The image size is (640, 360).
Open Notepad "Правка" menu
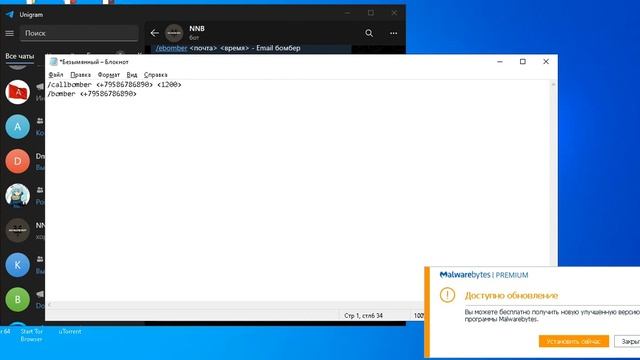80,75
